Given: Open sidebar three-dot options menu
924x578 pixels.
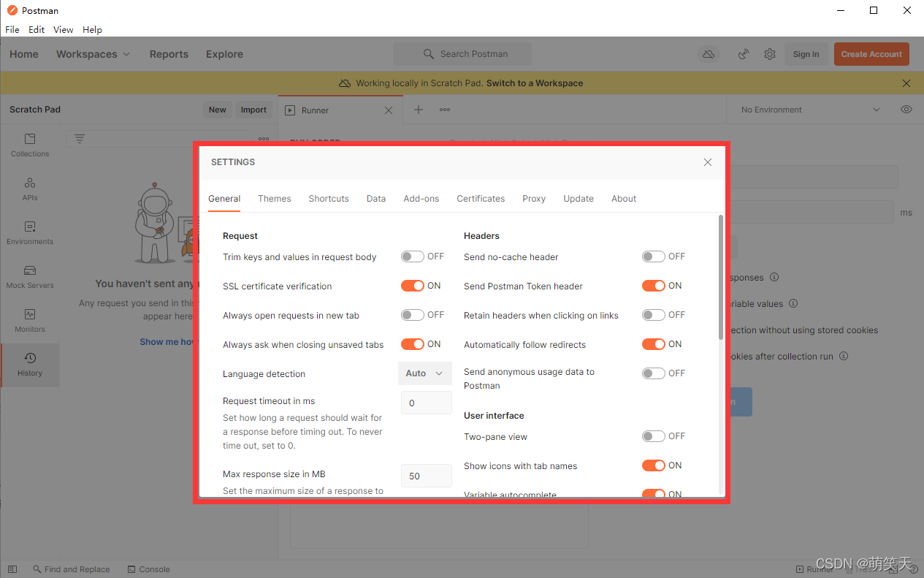Looking at the screenshot, I should 264,139.
